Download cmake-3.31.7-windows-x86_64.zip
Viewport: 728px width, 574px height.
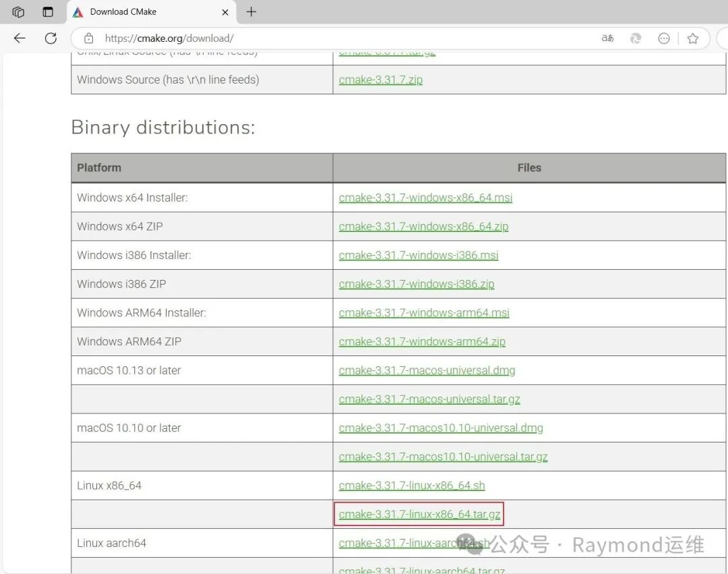coord(423,227)
